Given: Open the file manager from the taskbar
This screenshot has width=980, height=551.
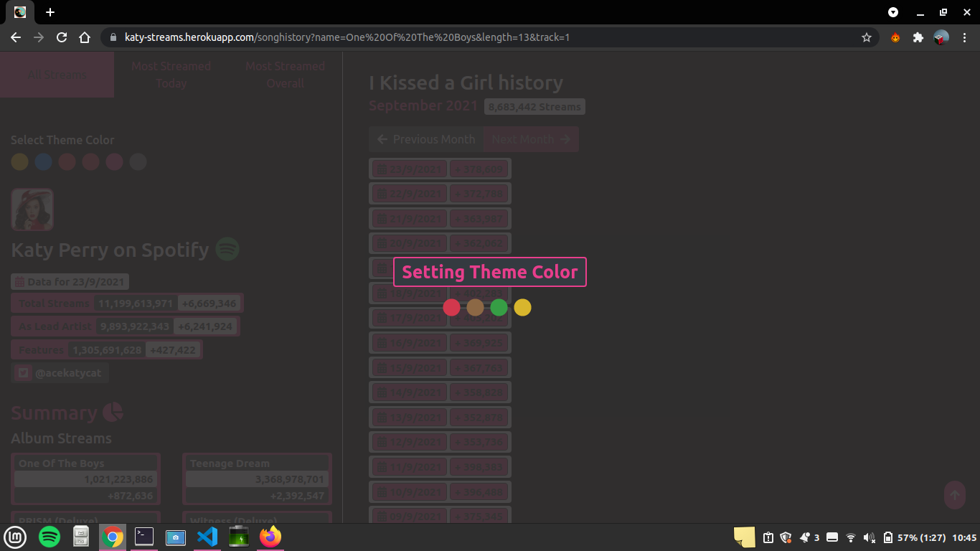Looking at the screenshot, I should coord(81,537).
